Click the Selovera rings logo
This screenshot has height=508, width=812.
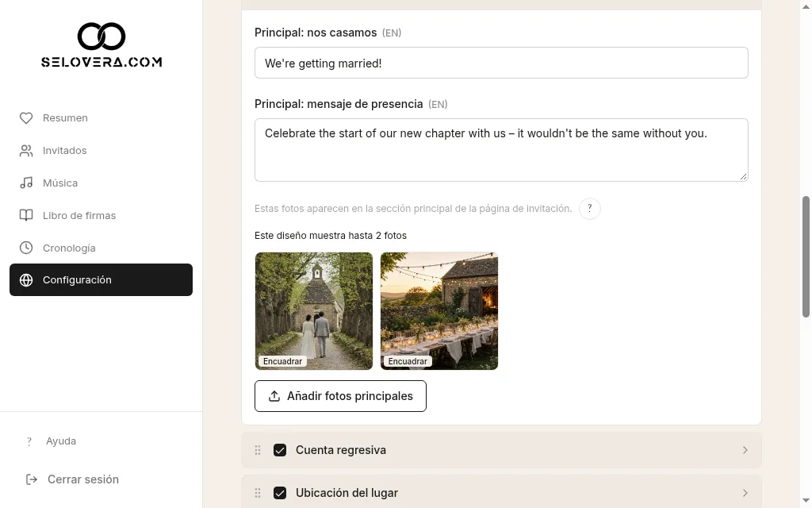click(101, 44)
